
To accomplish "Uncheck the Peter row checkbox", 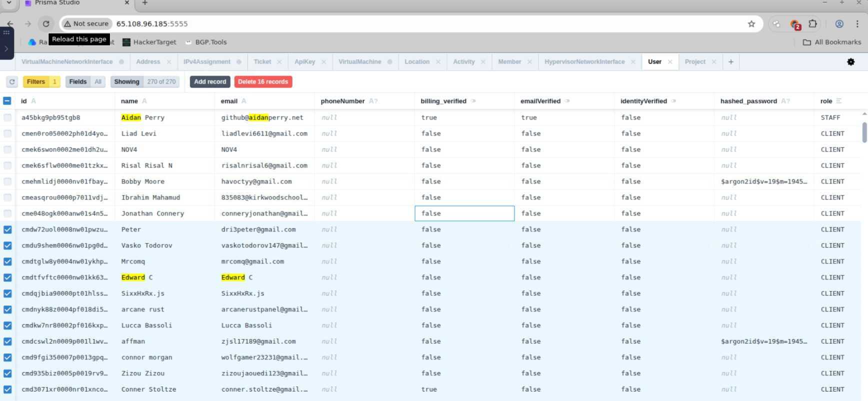I will [x=7, y=229].
